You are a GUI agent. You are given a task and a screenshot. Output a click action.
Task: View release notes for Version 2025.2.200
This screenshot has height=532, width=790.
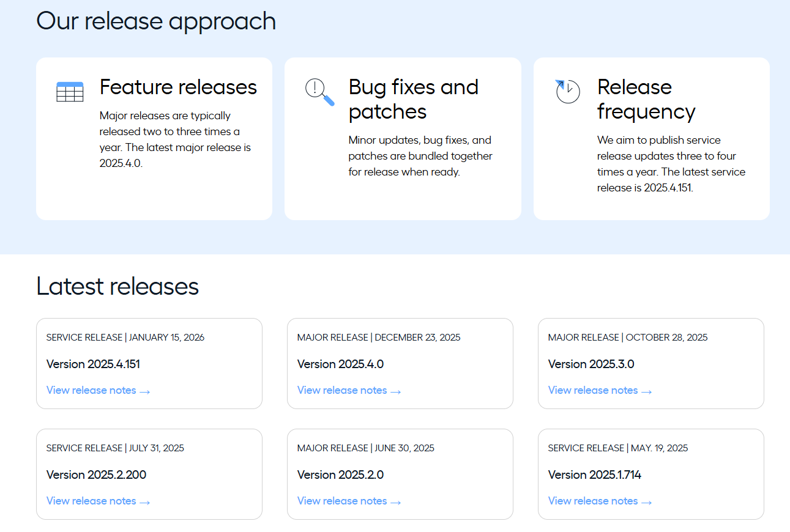pos(98,501)
